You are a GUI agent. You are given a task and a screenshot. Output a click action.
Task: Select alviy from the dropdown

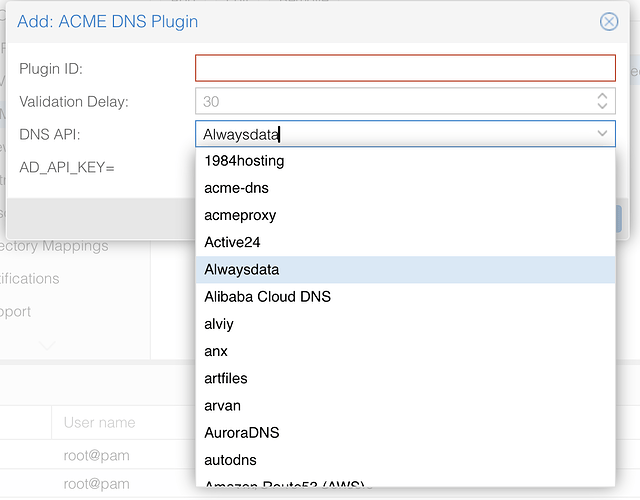(405, 324)
